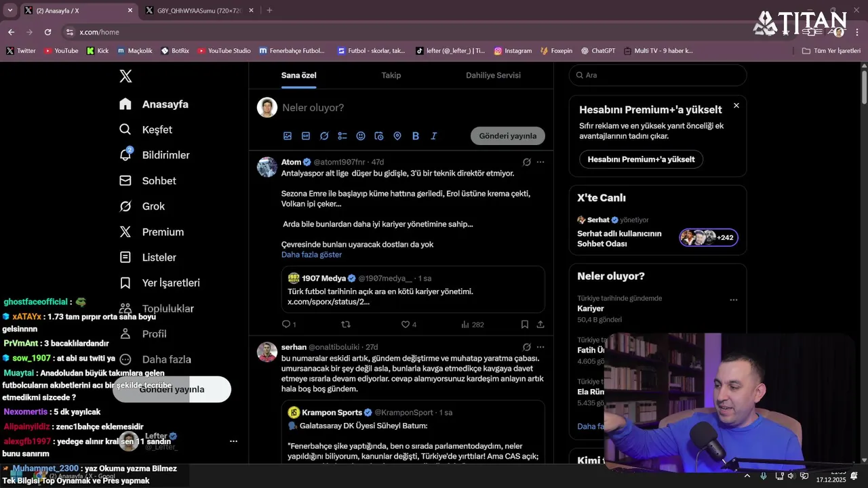This screenshot has height=488, width=868.
Task: Open Profil page
Action: pos(143,333)
